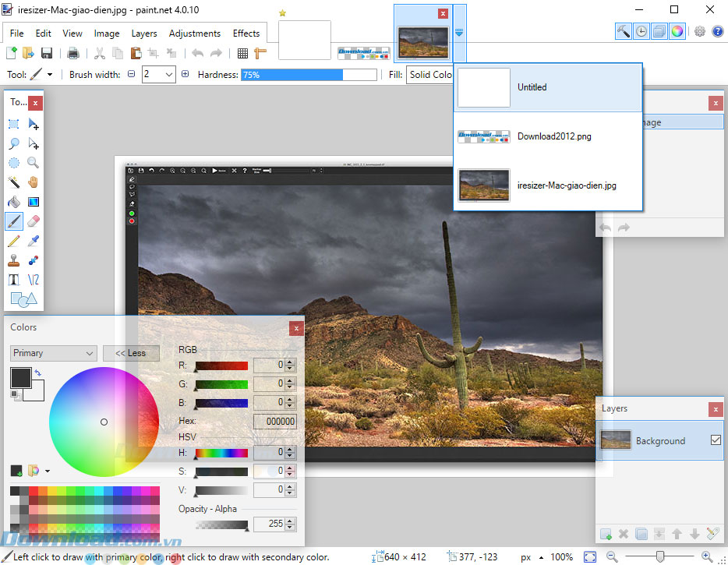The height and width of the screenshot is (565, 728).
Task: Select the Move Selected Pixels tool
Action: pyautogui.click(x=34, y=124)
